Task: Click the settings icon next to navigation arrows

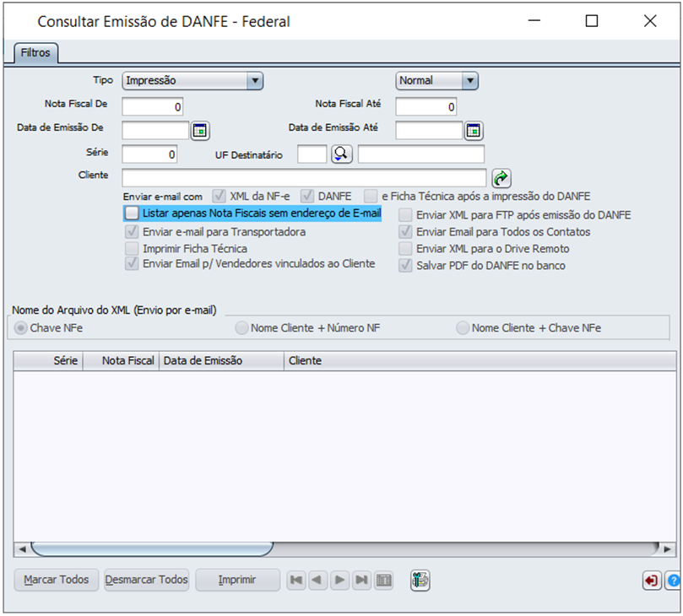Action: [420, 581]
